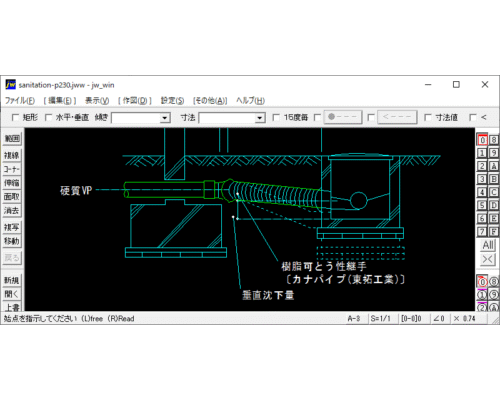
Task: Maximize the jw_win window
Action: tap(456, 85)
